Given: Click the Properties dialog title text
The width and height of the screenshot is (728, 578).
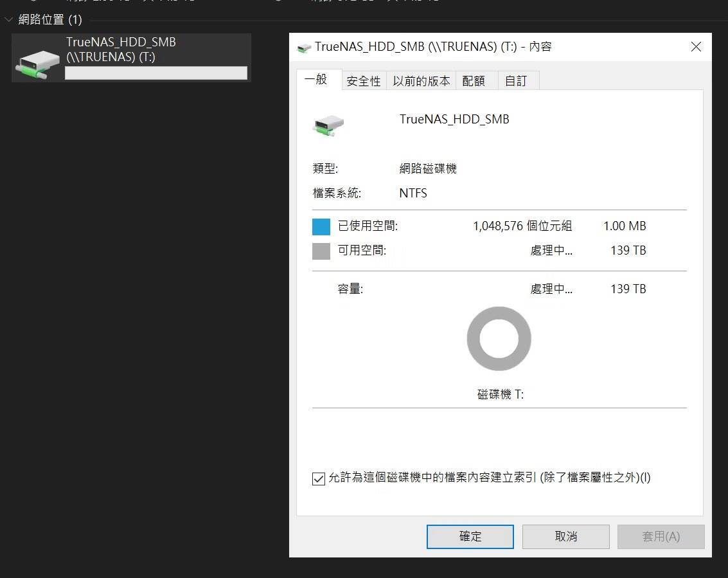Looking at the screenshot, I should (x=432, y=47).
